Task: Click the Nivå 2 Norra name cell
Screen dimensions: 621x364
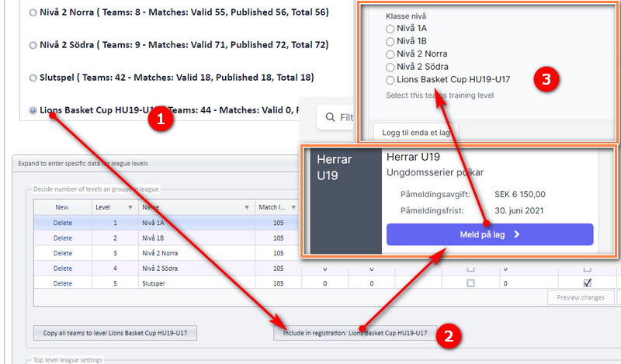Action: (x=196, y=253)
